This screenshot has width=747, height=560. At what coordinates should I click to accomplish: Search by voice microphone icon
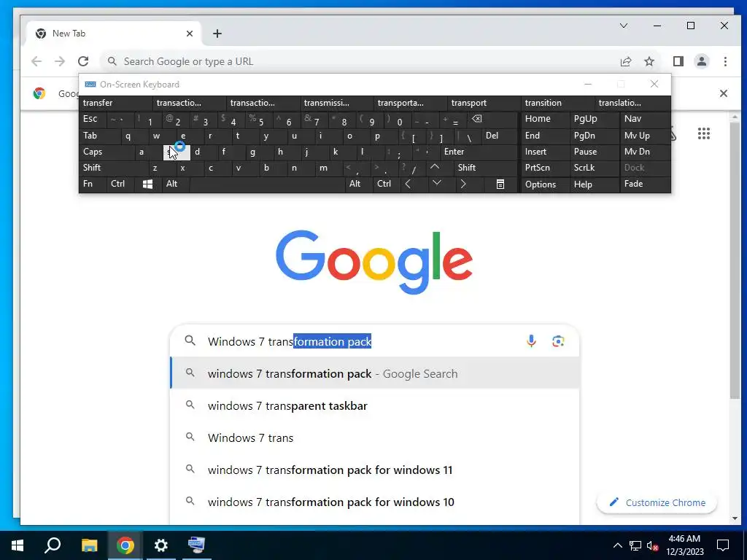[x=531, y=341]
